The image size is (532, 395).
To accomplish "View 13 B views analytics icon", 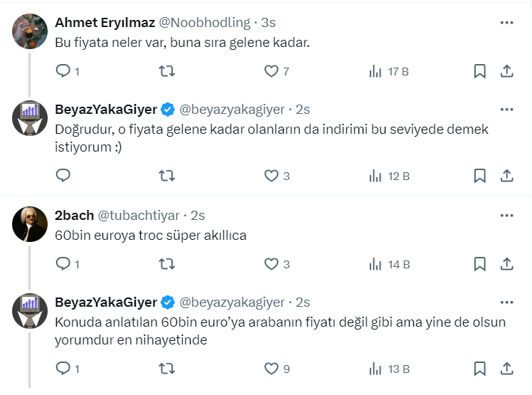I will pos(376,368).
